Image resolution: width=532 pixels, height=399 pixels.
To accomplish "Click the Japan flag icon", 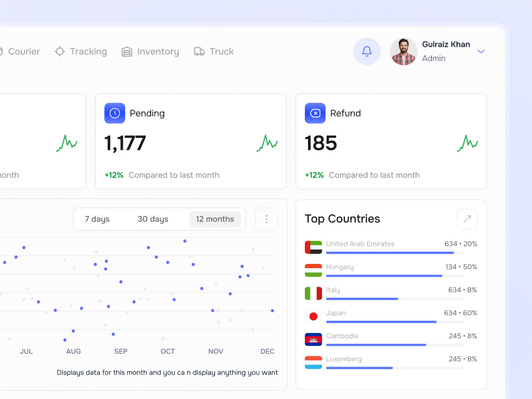I will 313,317.
